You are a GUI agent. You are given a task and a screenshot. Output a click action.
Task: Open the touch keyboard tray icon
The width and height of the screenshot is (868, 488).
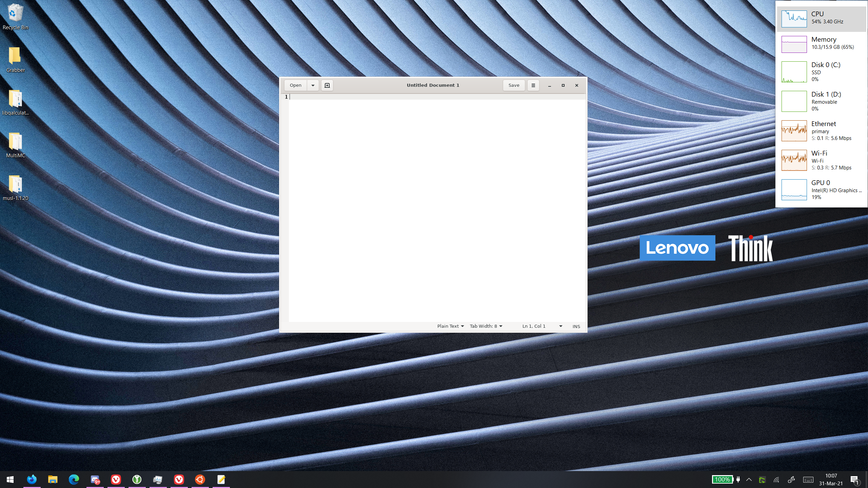808,480
